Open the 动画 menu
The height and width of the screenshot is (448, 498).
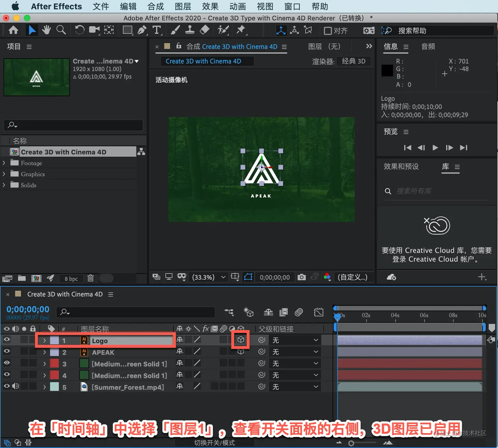click(x=237, y=7)
